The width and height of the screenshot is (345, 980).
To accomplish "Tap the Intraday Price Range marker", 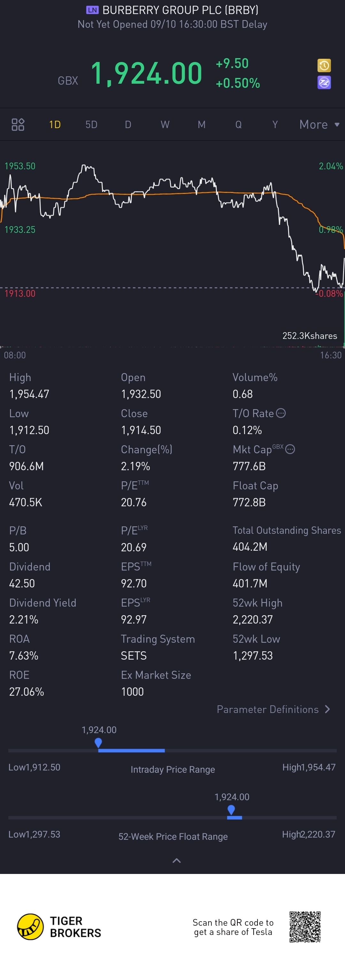I will point(98,742).
